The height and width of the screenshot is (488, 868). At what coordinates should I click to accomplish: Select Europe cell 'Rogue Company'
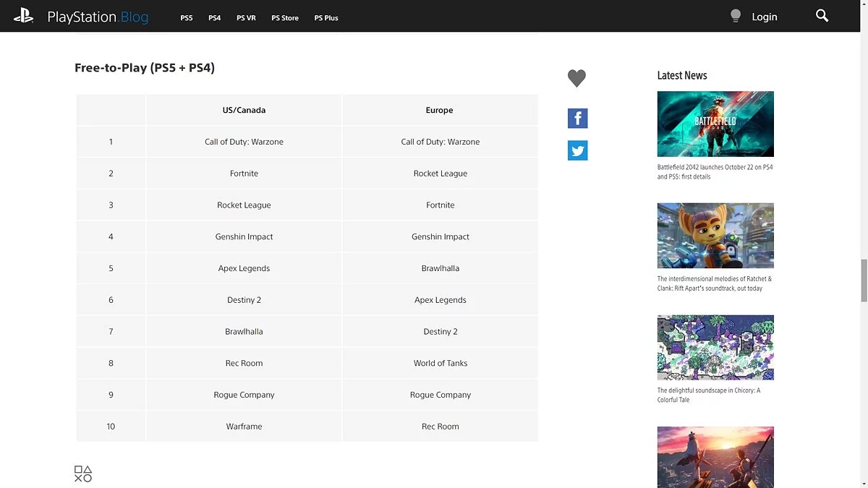(440, 395)
